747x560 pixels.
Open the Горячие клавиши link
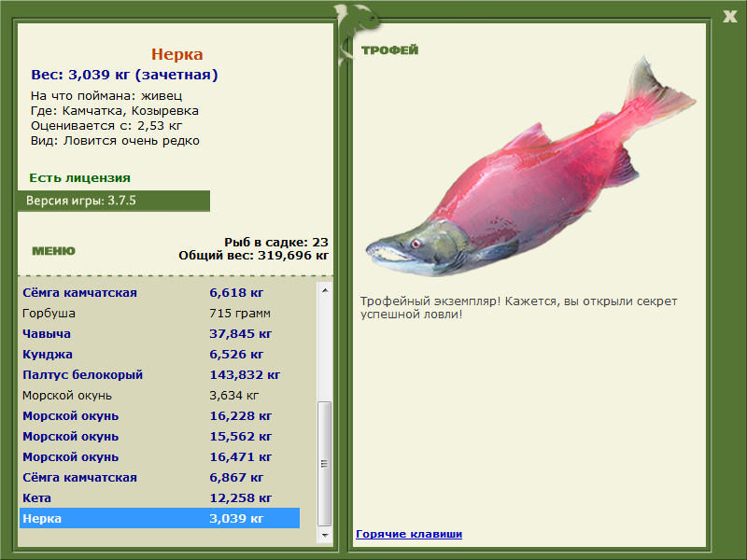click(x=409, y=534)
